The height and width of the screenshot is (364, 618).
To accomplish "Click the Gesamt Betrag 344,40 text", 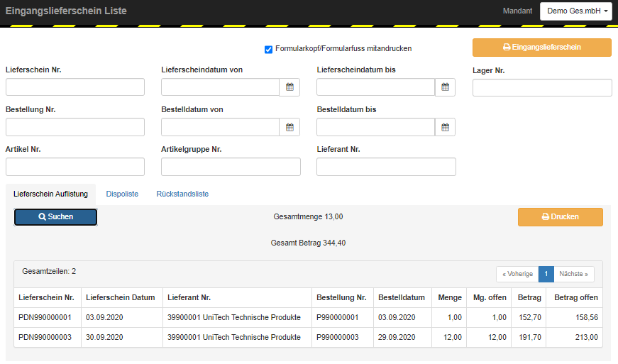I will (308, 243).
